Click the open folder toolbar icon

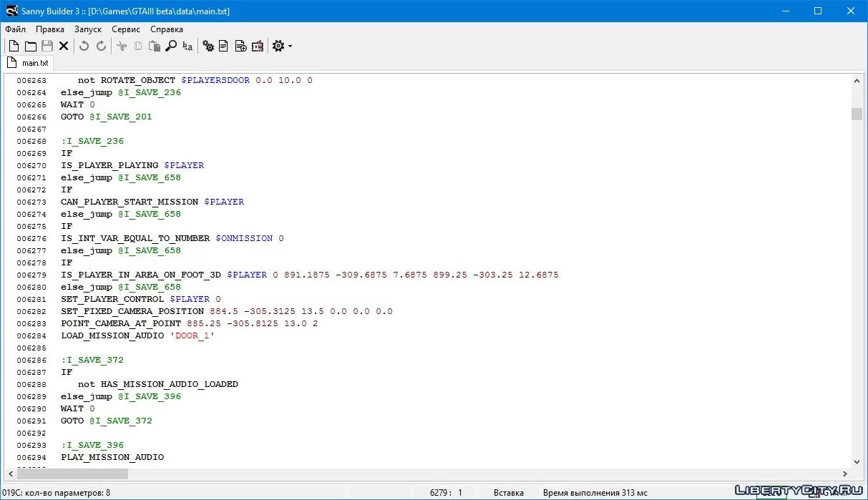(31, 46)
